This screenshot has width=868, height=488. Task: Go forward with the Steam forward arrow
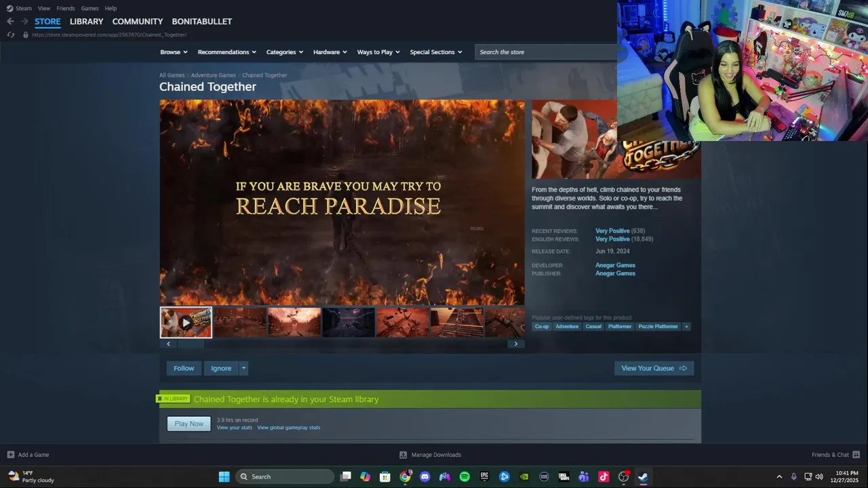click(24, 22)
